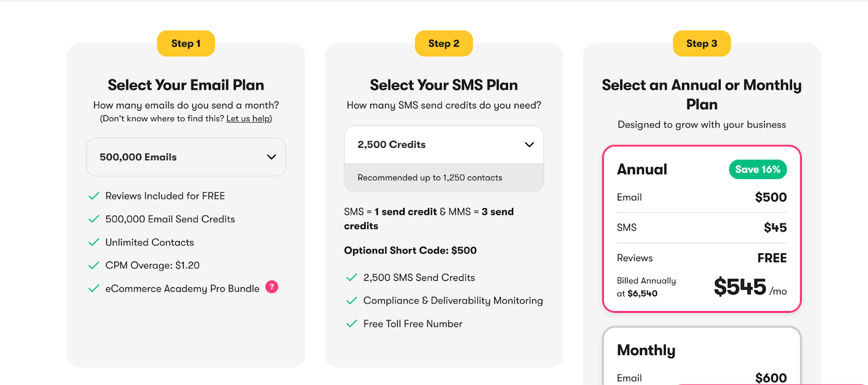The height and width of the screenshot is (385, 868).
Task: Click the Step 1 badge
Action: pyautogui.click(x=186, y=43)
